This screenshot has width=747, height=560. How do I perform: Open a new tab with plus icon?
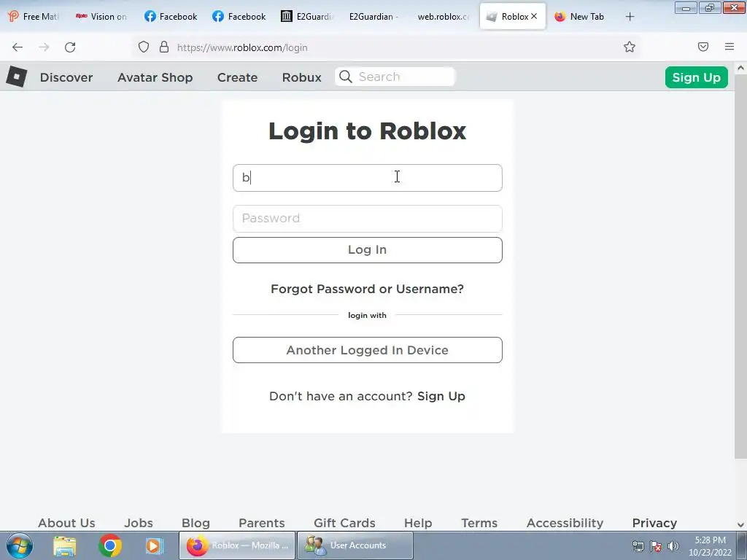(630, 17)
